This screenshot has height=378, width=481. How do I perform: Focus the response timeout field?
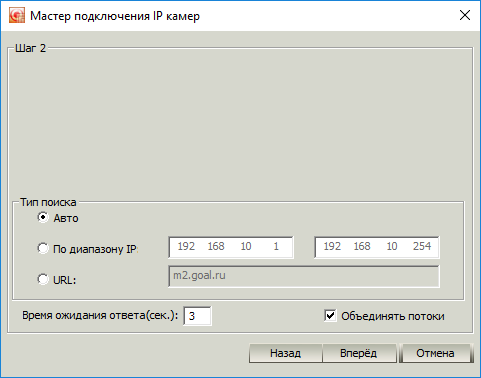tap(197, 316)
